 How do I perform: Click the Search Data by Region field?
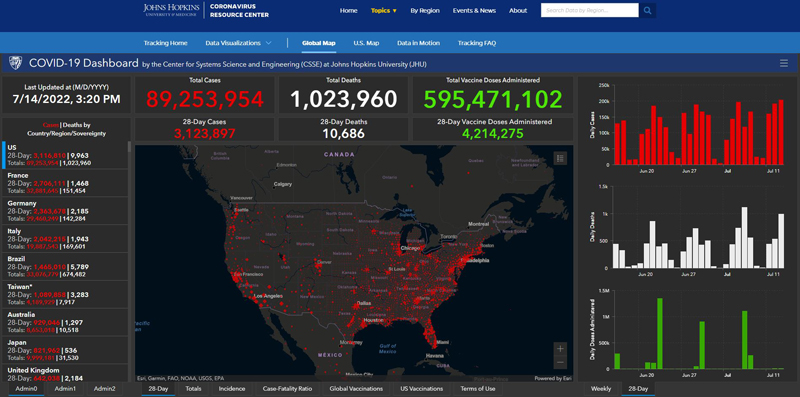point(589,10)
